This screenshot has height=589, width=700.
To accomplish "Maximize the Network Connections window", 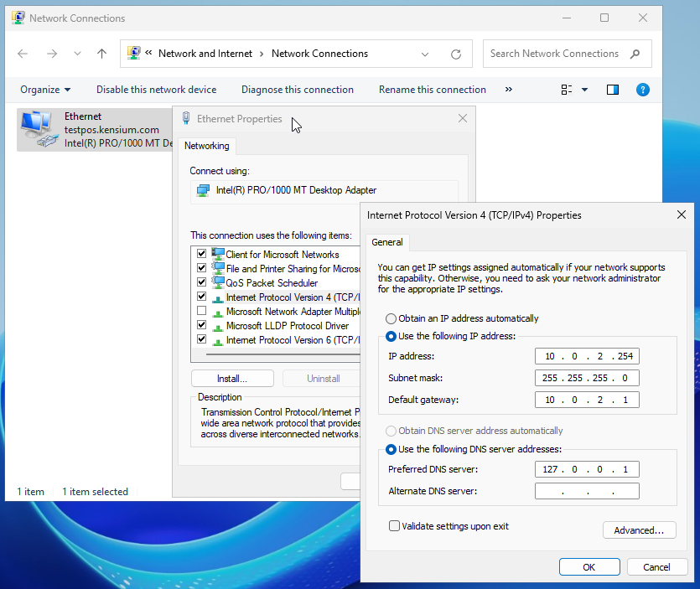I will click(x=604, y=18).
